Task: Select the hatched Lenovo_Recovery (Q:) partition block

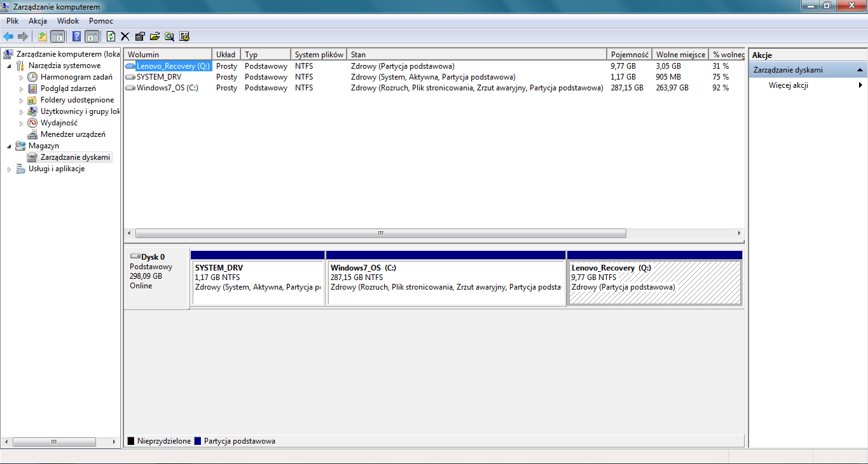Action: click(x=655, y=279)
